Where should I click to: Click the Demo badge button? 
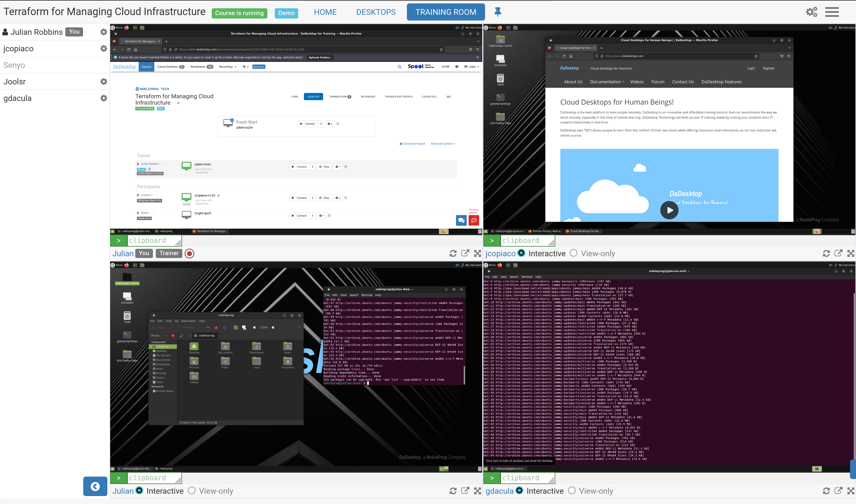286,13
